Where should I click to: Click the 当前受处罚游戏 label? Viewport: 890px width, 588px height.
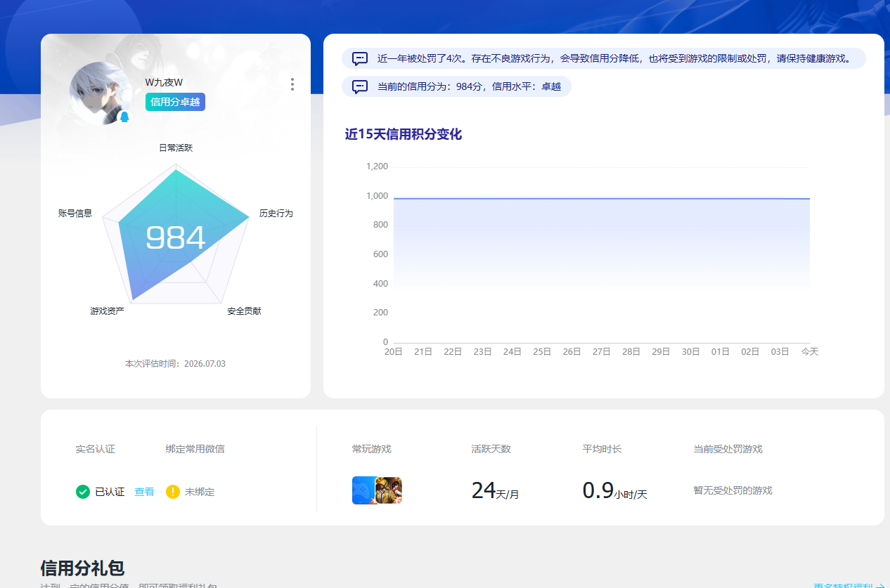coord(728,449)
